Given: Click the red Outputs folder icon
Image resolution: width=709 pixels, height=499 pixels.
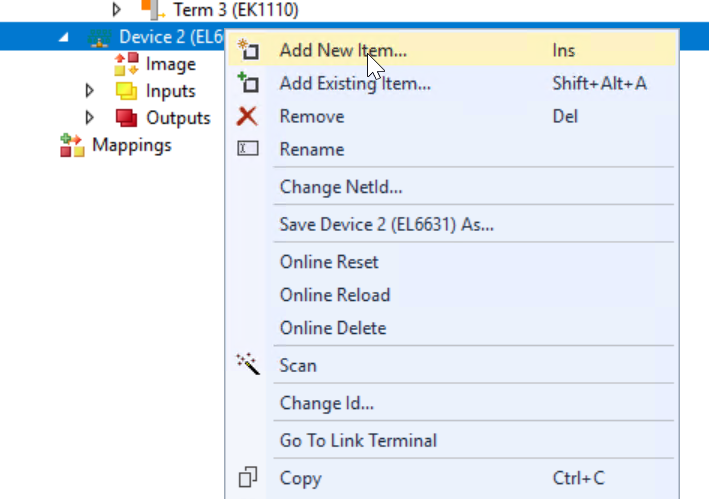Looking at the screenshot, I should (126, 118).
